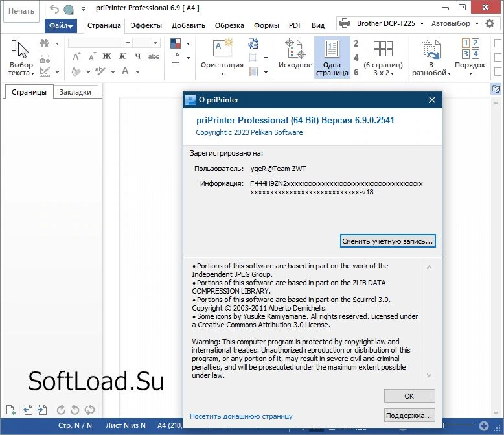The image size is (504, 435).
Task: Open the Порядок page order options
Action: point(470,57)
